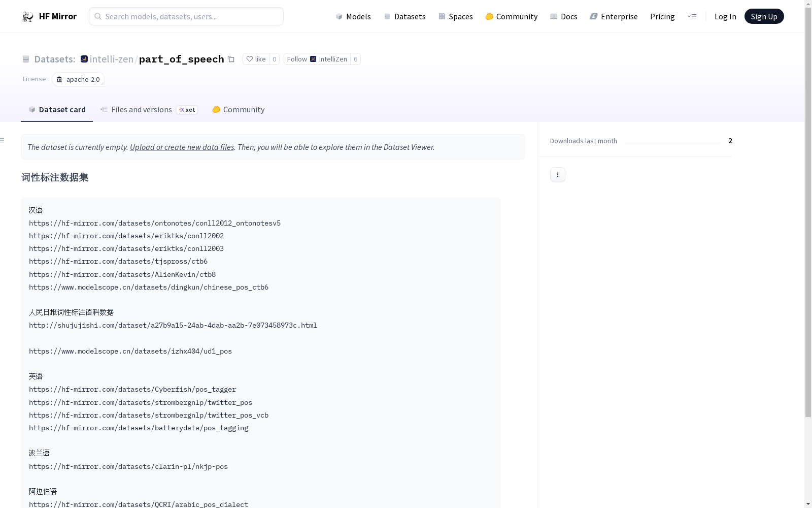Open the table of contents sidebar toggle
Viewport: 812px width, 508px height.
pyautogui.click(x=3, y=140)
